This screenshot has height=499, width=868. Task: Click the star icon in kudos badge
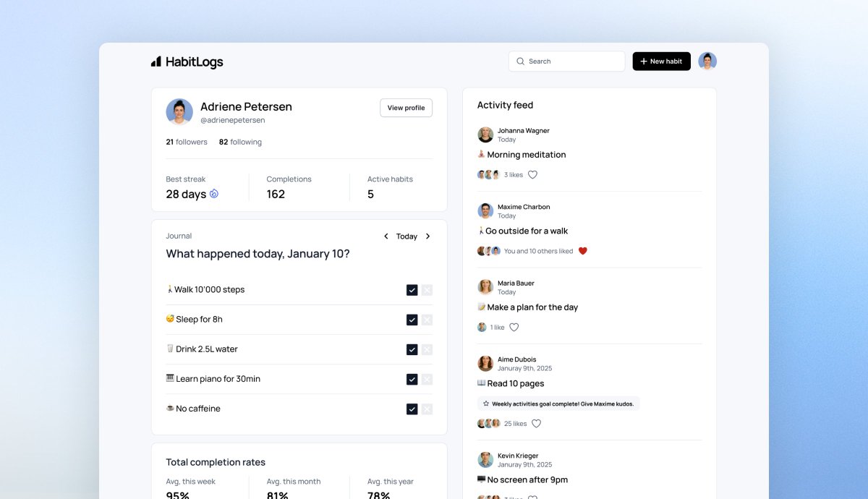(486, 404)
